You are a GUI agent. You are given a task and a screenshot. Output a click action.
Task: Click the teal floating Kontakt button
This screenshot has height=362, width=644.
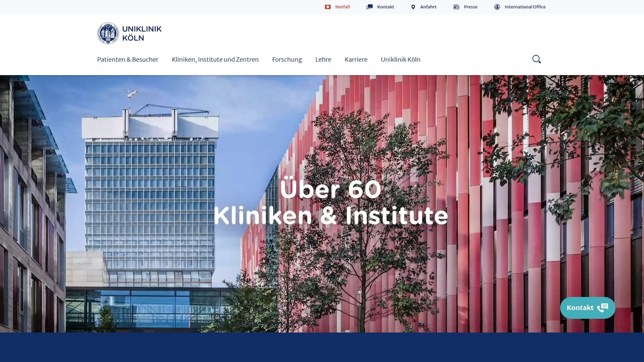(x=587, y=307)
